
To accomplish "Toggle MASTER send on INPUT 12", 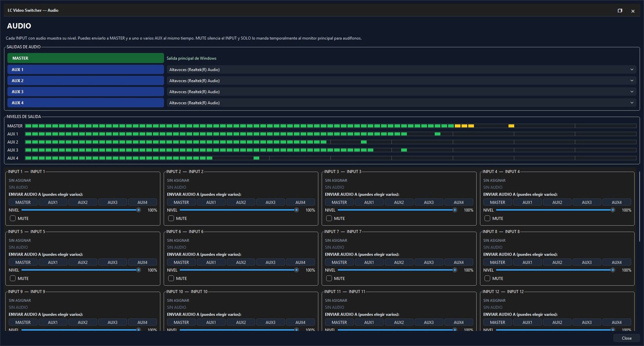I will pos(497,322).
